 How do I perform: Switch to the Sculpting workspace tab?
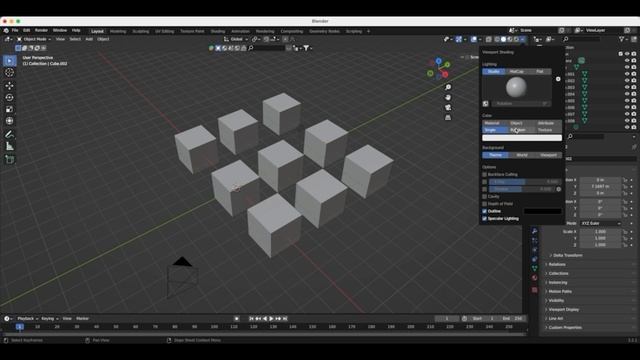click(x=141, y=31)
